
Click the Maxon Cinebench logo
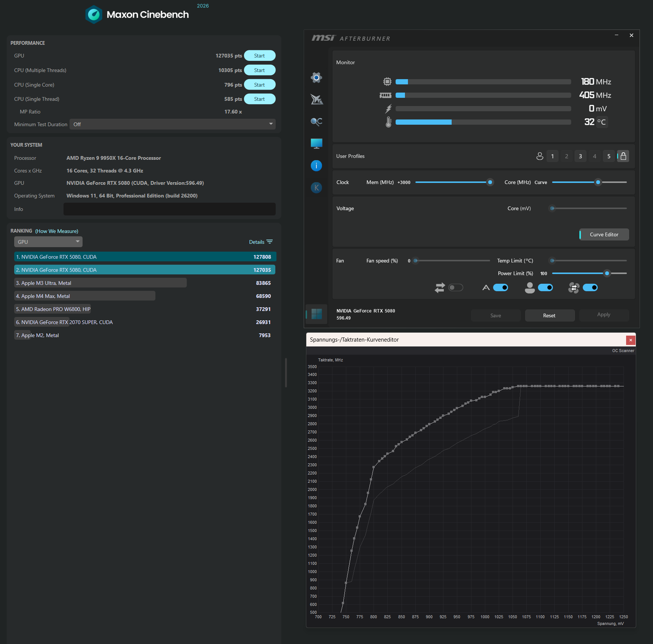tap(94, 15)
